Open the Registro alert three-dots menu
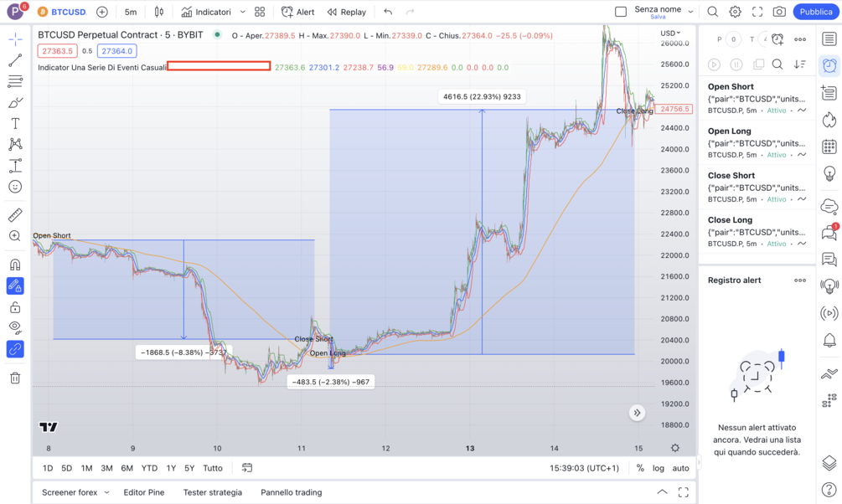 (800, 280)
